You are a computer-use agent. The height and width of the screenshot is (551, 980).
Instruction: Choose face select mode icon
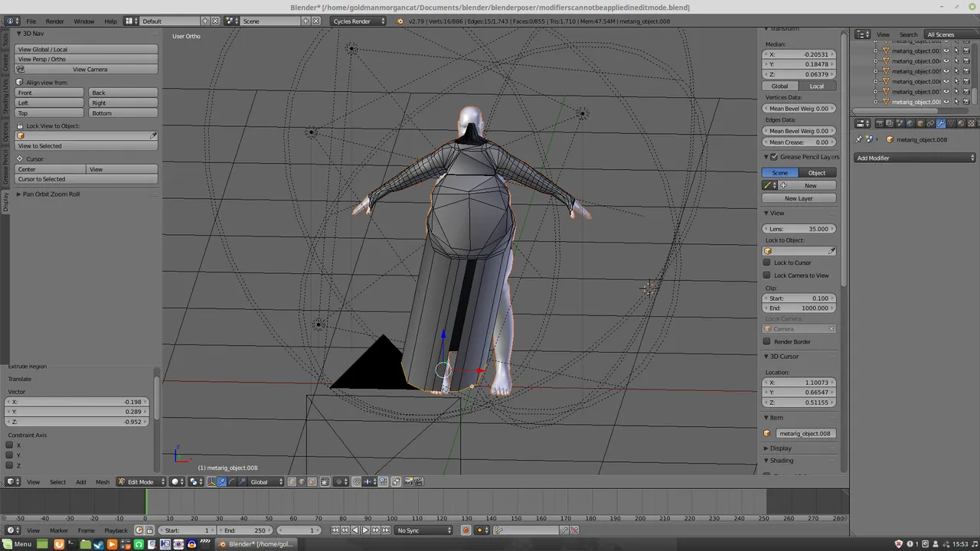click(x=312, y=481)
